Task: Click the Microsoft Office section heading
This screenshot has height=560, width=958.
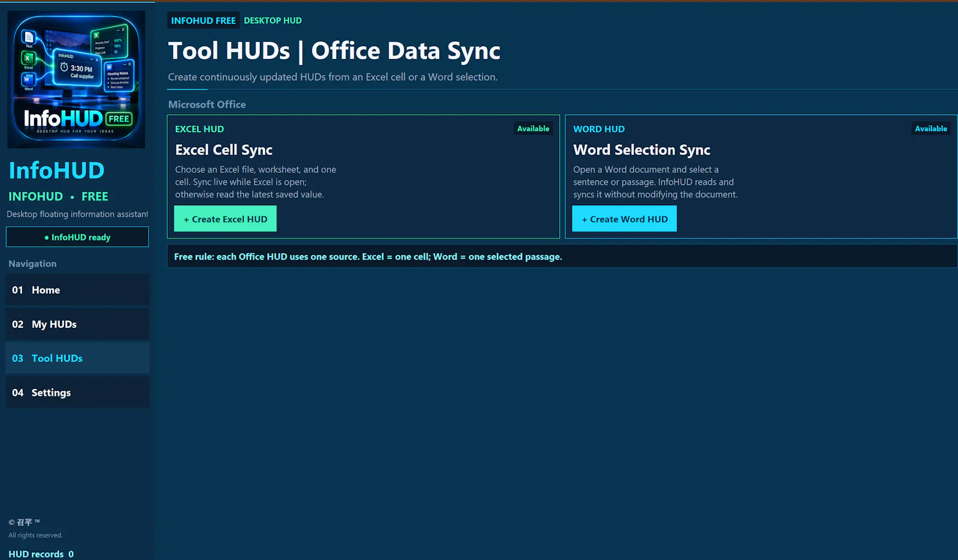Action: point(207,104)
